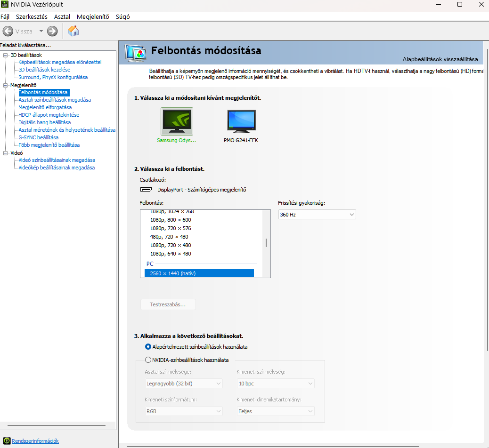Open 3D beállítások kezelése
This screenshot has height=448, width=489.
44,70
